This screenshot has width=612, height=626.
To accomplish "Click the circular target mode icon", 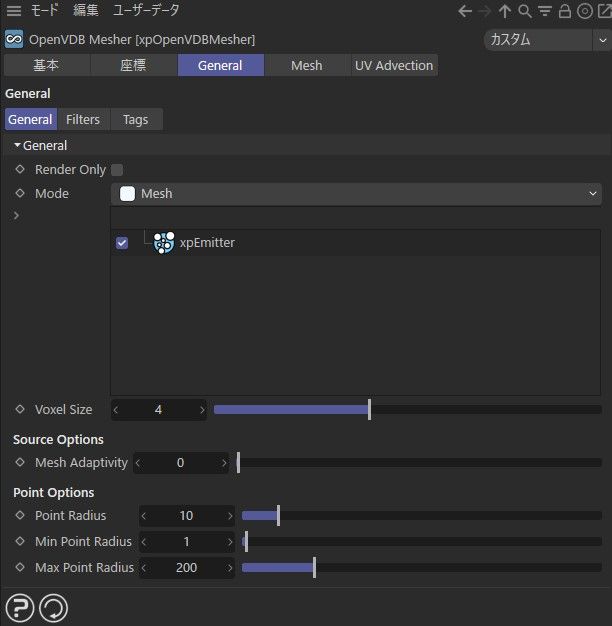I will tap(585, 11).
